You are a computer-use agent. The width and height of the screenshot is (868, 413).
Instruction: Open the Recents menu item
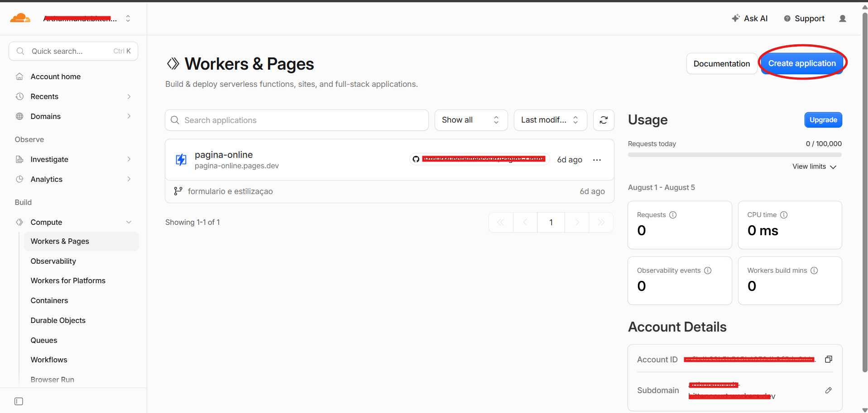(44, 97)
